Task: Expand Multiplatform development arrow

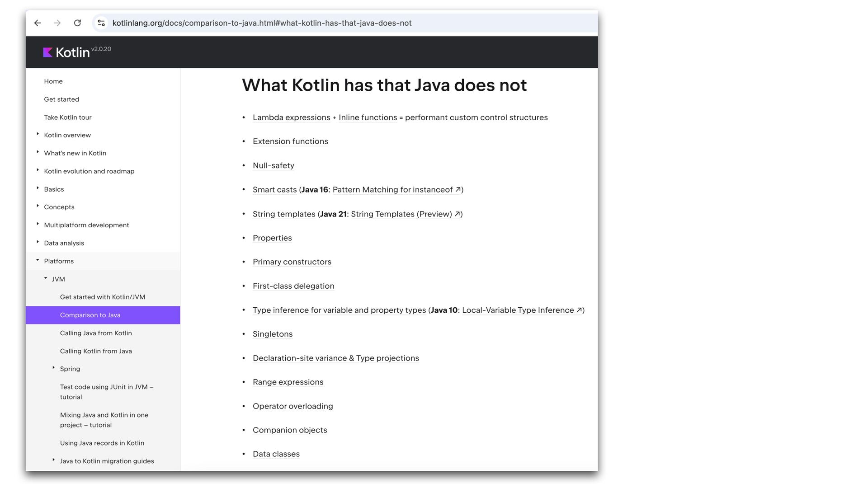Action: tap(38, 224)
